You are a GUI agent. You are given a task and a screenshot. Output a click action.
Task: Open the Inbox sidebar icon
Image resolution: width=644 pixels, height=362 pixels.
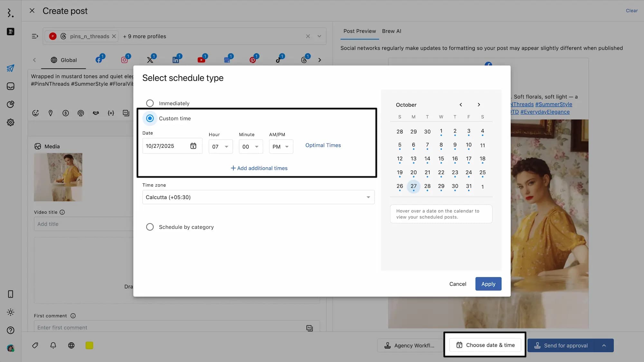tap(10, 86)
